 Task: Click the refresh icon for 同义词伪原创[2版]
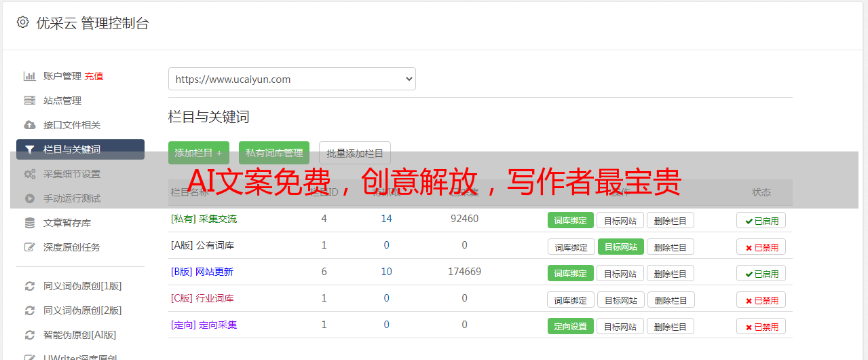point(30,310)
